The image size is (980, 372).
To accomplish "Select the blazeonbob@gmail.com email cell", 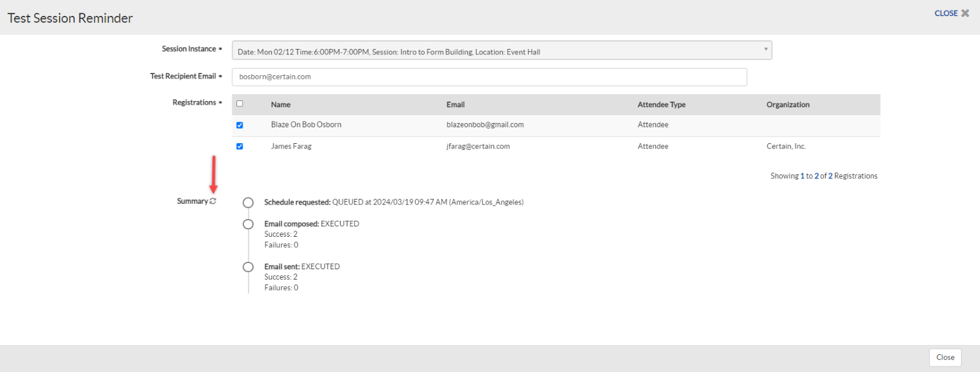I will 484,125.
